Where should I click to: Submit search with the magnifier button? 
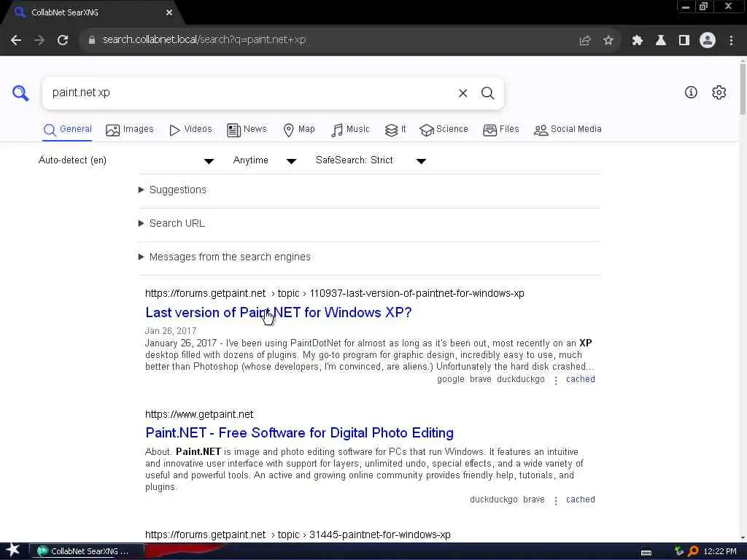[487, 93]
